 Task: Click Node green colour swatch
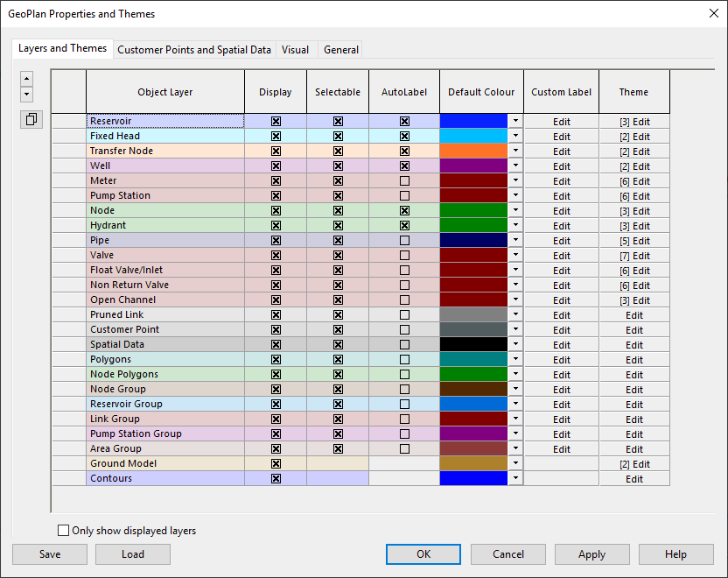pyautogui.click(x=473, y=210)
